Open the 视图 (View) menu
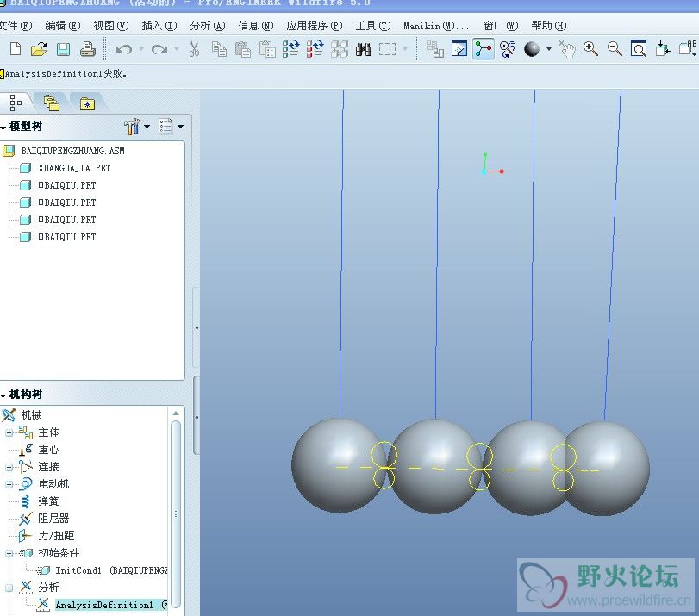699x616 pixels. [111, 26]
